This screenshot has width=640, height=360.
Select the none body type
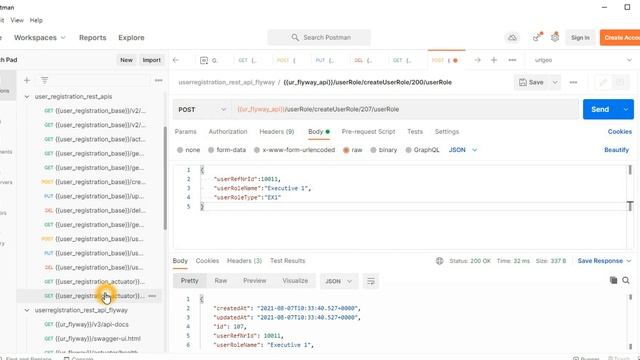click(180, 150)
